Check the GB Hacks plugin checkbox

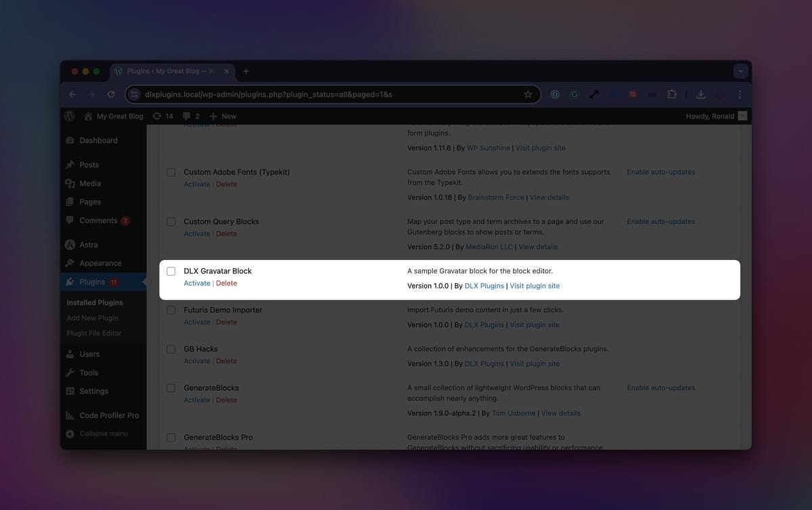[171, 349]
